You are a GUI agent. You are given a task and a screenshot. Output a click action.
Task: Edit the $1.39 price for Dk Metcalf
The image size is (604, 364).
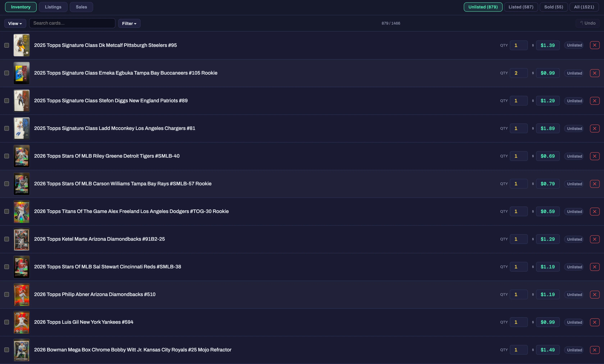pos(548,45)
